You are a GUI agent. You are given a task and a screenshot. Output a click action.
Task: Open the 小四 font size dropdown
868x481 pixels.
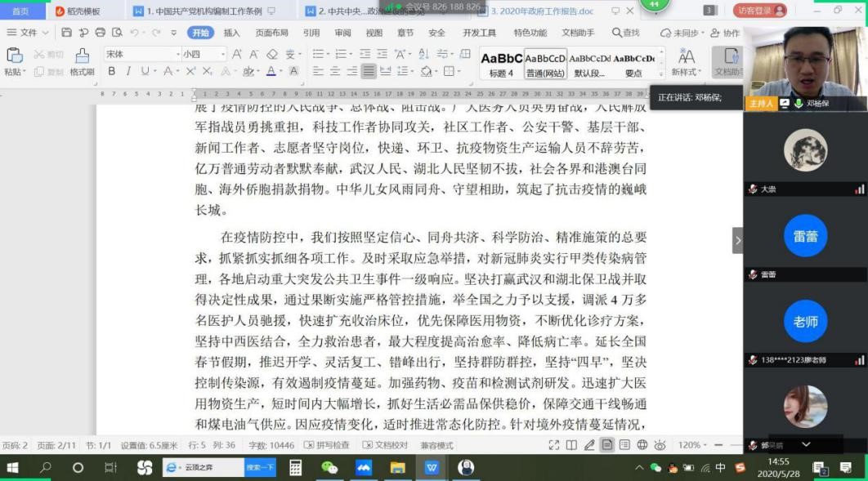pos(222,54)
